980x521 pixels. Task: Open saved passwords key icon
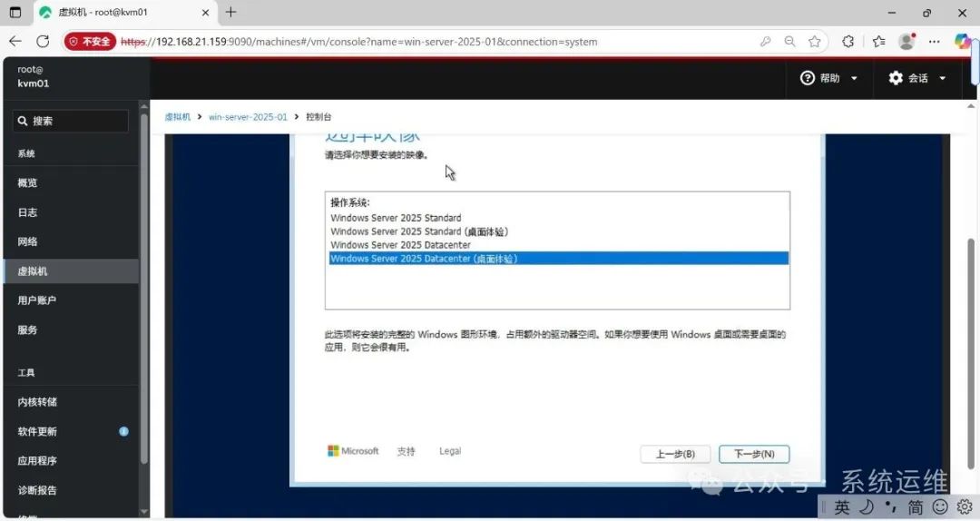(765, 41)
